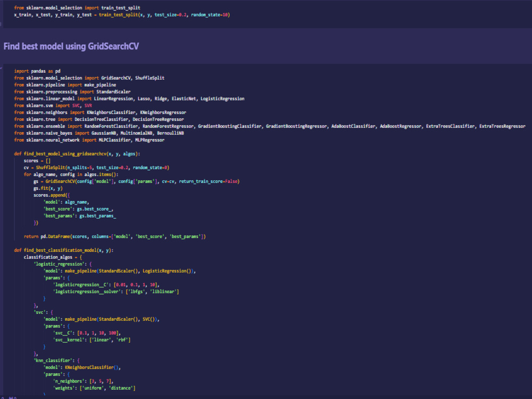Click 'gs.best_score_' in the scores dictionary
This screenshot has width=532, height=399.
click(x=94, y=209)
